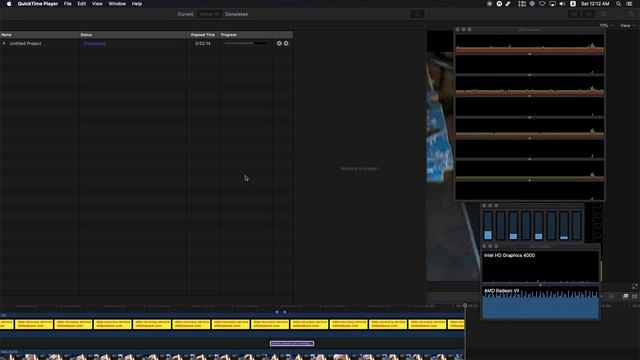
Task: Click the inspector toolbar icon at top center
Action: pyautogui.click(x=417, y=14)
